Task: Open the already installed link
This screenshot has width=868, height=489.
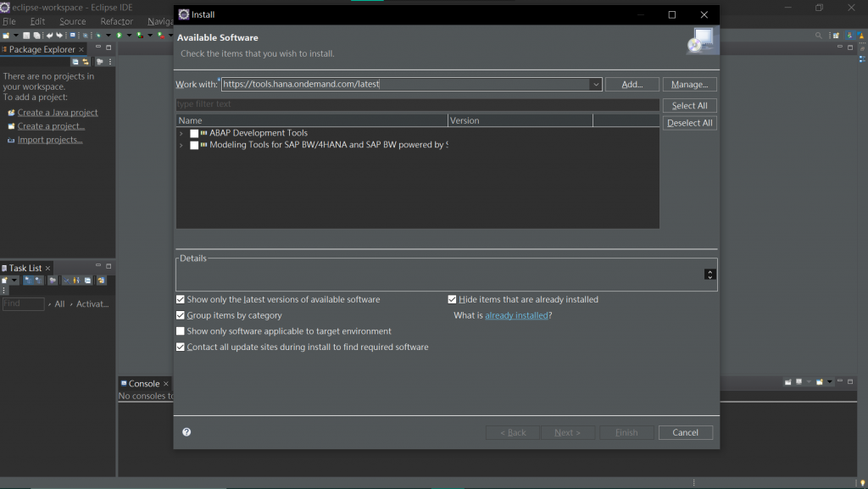Action: coord(516,315)
